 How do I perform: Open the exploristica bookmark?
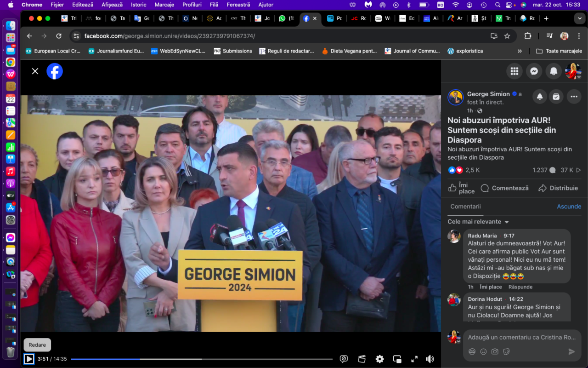tap(465, 51)
